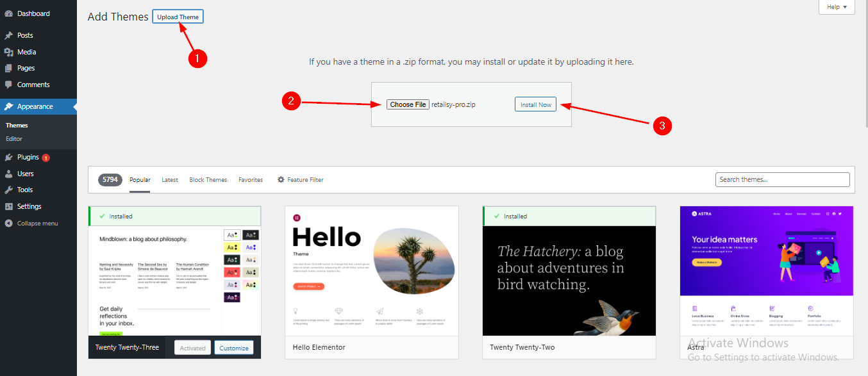
Task: Click Collapse menu label
Action: click(38, 223)
